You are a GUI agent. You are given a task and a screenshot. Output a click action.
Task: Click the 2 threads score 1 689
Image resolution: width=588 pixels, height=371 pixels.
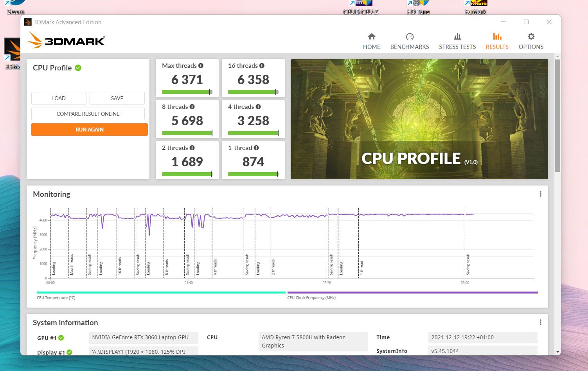(187, 162)
